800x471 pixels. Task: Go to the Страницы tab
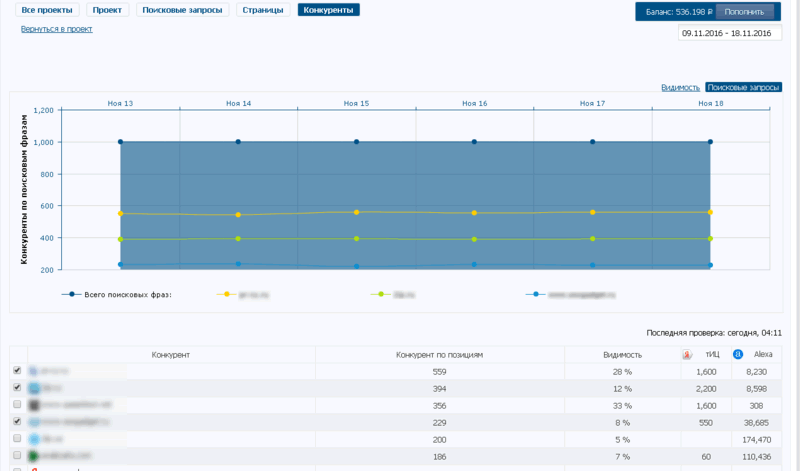263,10
